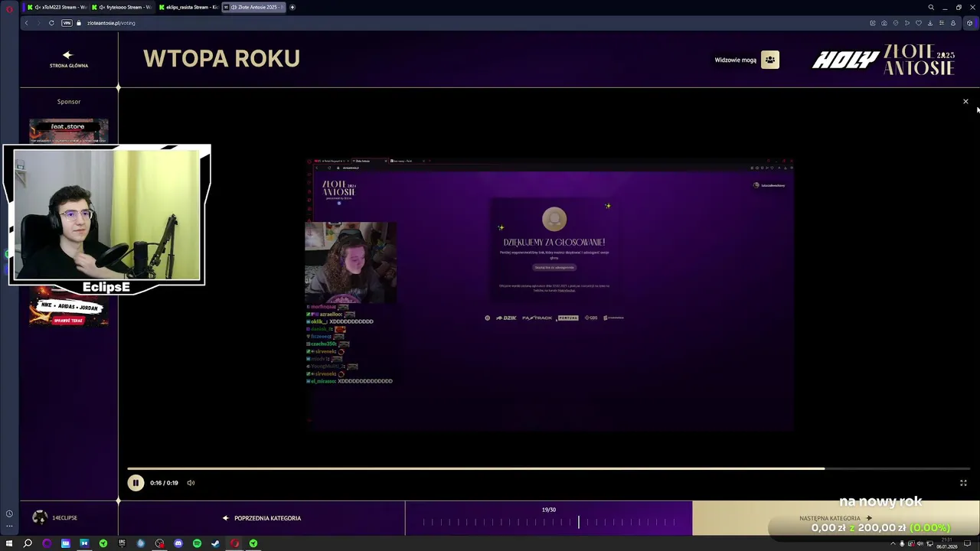980x551 pixels.
Task: Close the video overlay with X
Action: 965,102
